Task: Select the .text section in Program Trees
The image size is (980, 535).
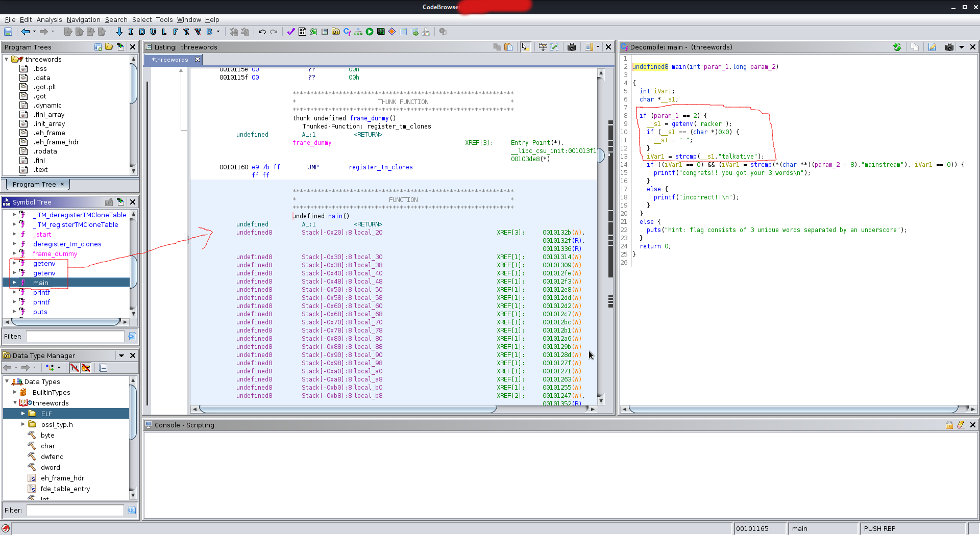Action: [x=40, y=169]
